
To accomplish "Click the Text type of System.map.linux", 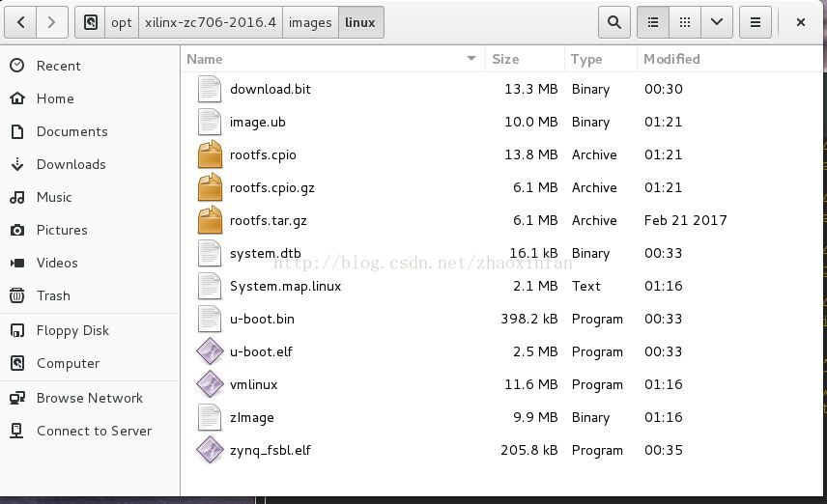I will point(586,286).
